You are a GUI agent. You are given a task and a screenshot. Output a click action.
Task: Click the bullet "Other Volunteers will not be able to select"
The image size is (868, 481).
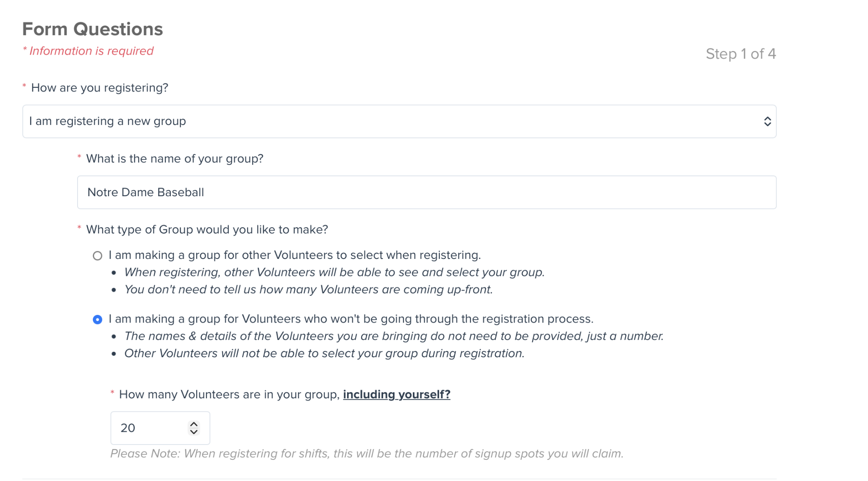point(324,353)
